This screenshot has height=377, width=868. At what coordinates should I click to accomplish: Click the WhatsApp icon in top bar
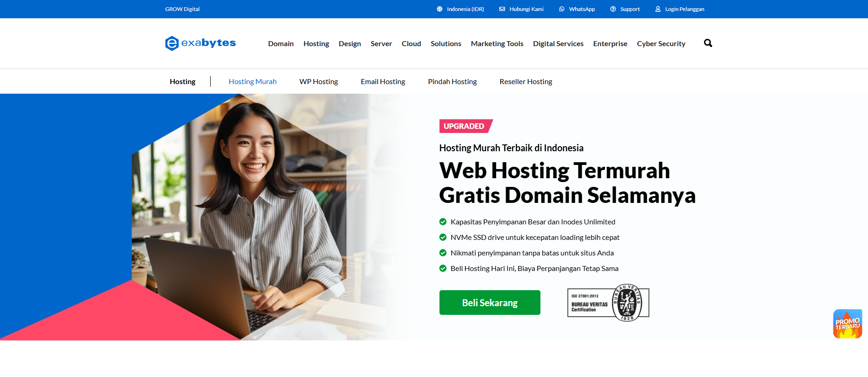(562, 9)
